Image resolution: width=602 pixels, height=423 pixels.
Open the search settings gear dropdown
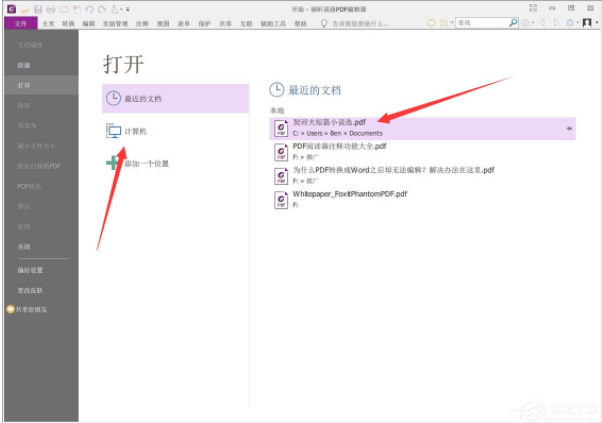[x=528, y=23]
